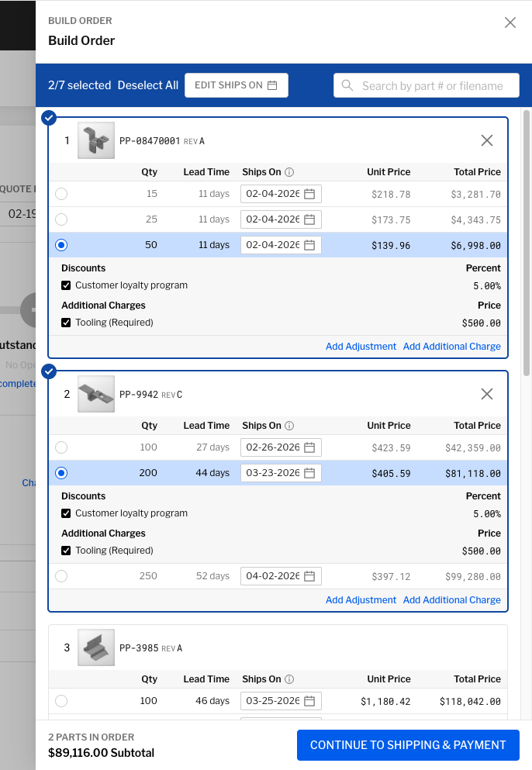
Task: Edit ship date field for quantity 200
Action: tap(281, 473)
